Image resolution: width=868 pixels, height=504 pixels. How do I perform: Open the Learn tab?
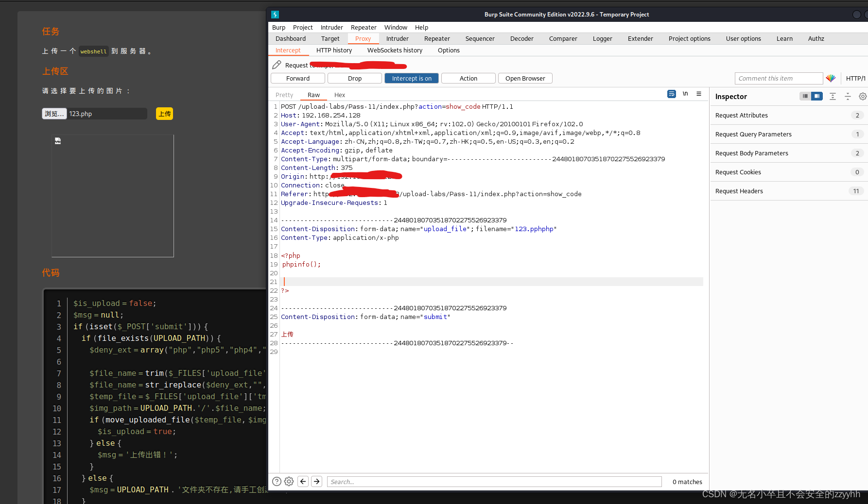click(784, 38)
